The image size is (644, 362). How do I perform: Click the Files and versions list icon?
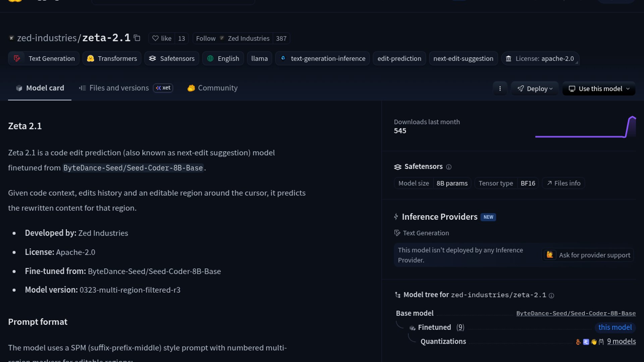point(83,88)
